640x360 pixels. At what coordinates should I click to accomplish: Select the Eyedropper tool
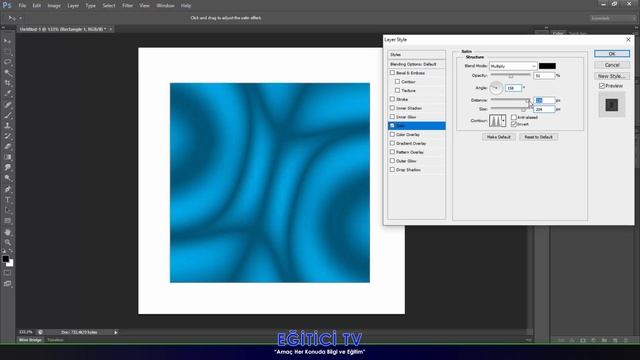pos(7,94)
